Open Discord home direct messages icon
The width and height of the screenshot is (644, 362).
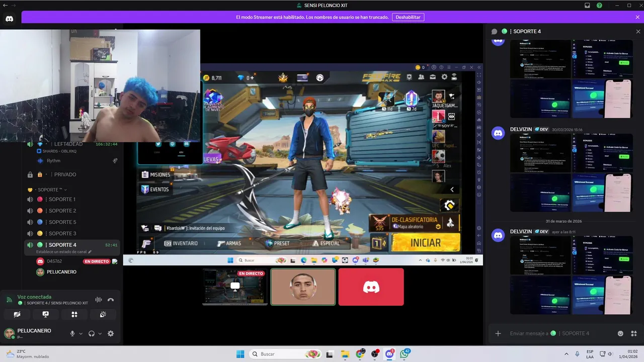click(x=9, y=19)
